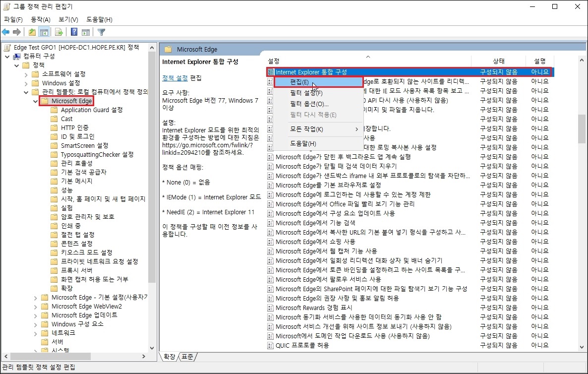The image size is (588, 374).
Task: Select Microsoft Edge에서 웹 캡처 기능 사용 row
Action: [x=410, y=251]
